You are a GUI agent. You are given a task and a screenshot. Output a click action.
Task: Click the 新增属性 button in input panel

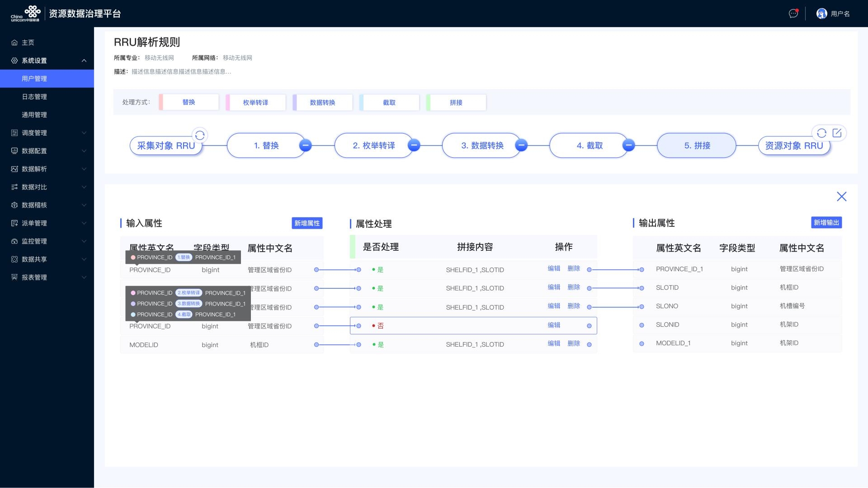[x=306, y=223]
